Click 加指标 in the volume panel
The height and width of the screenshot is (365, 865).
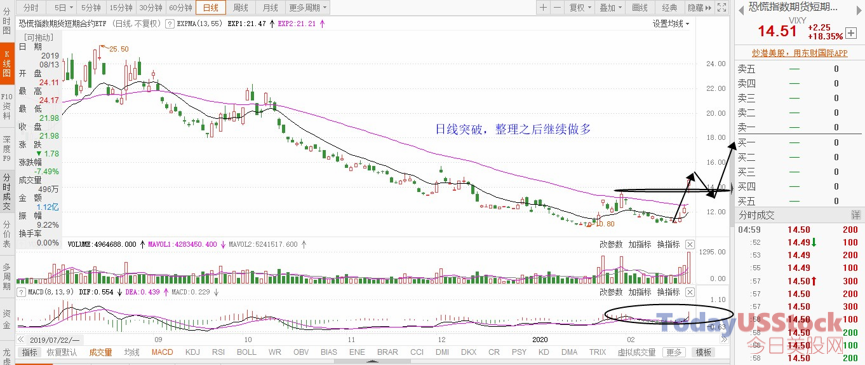[x=639, y=244]
